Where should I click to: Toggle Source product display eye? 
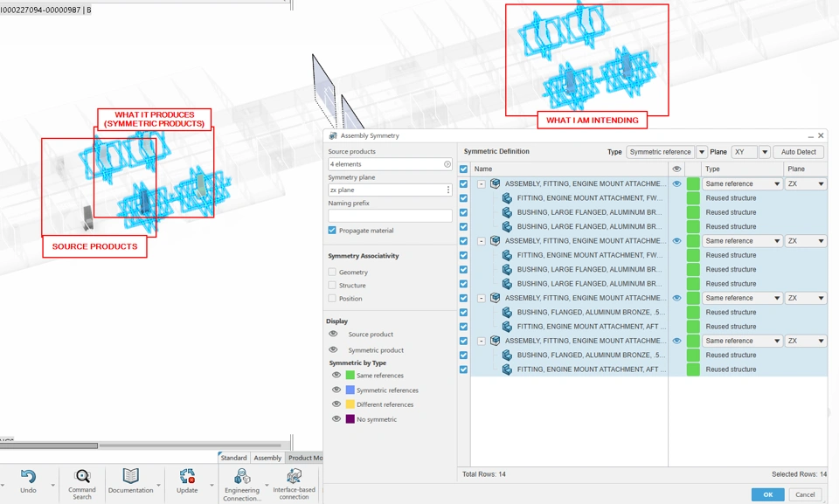click(x=333, y=335)
